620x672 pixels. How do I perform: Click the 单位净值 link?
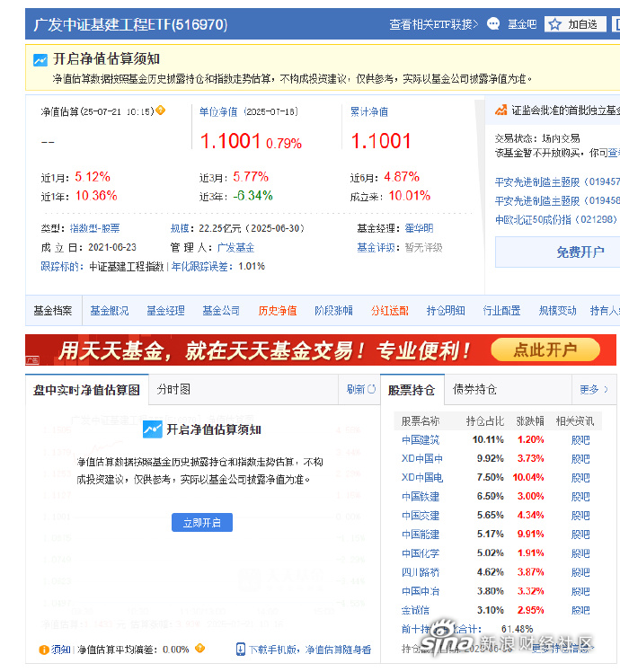(x=218, y=112)
